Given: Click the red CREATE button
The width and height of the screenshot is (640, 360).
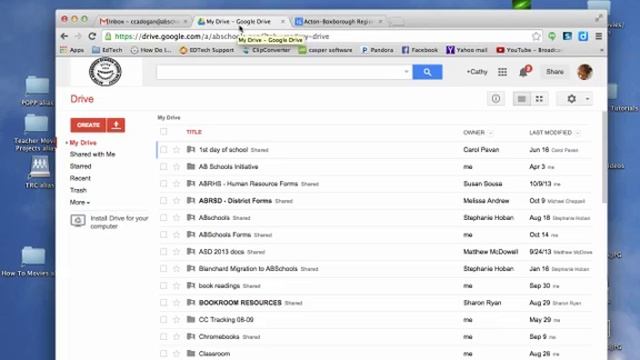Looking at the screenshot, I should tap(88, 125).
